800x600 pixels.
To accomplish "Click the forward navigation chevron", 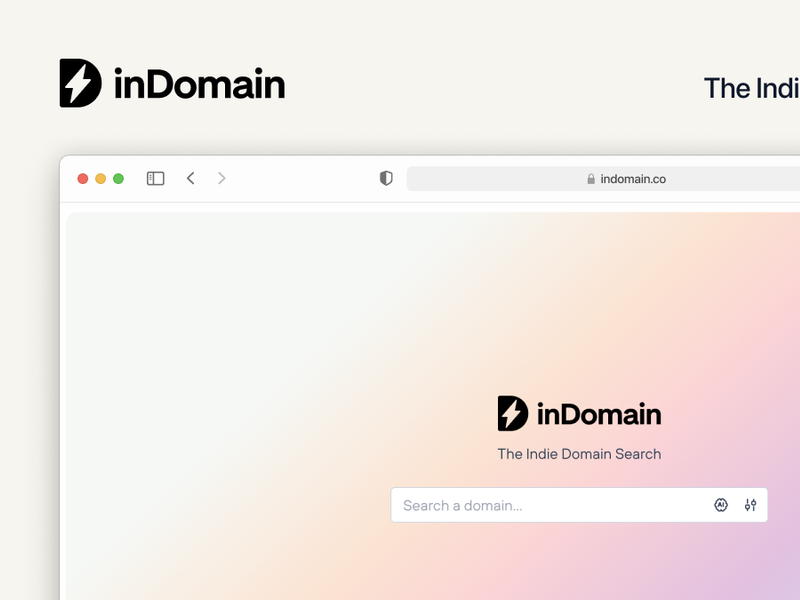I will pos(220,178).
